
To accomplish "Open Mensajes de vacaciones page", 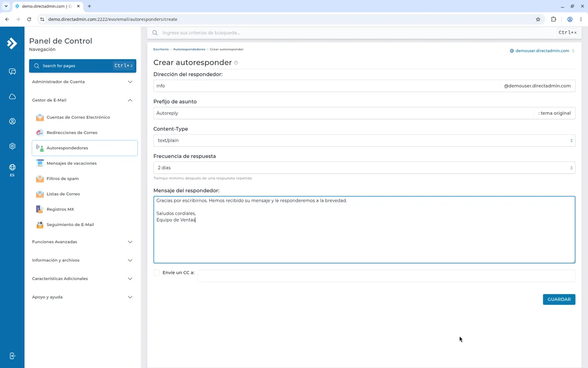I will tap(85, 163).
